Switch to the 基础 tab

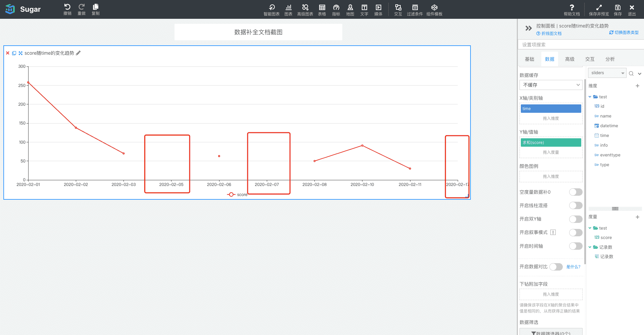[530, 59]
